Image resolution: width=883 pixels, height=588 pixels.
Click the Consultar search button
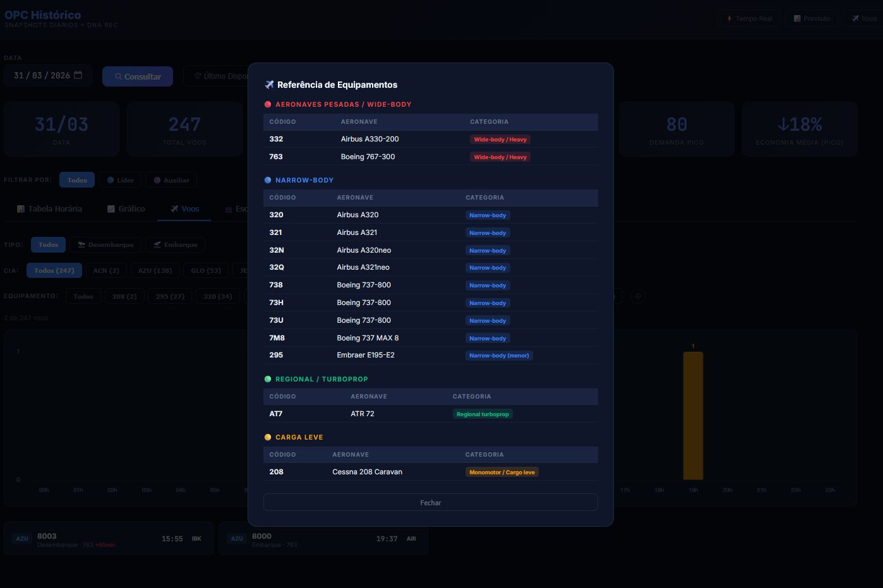138,76
